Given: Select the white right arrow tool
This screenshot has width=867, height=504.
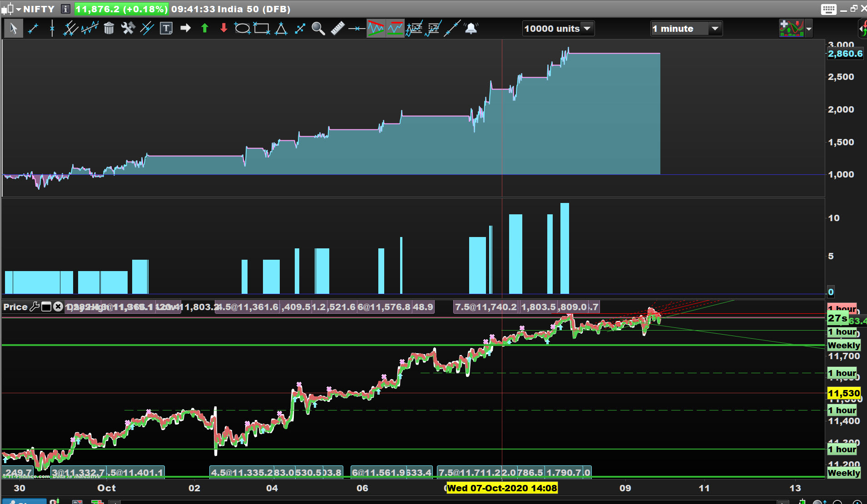Looking at the screenshot, I should [x=185, y=29].
